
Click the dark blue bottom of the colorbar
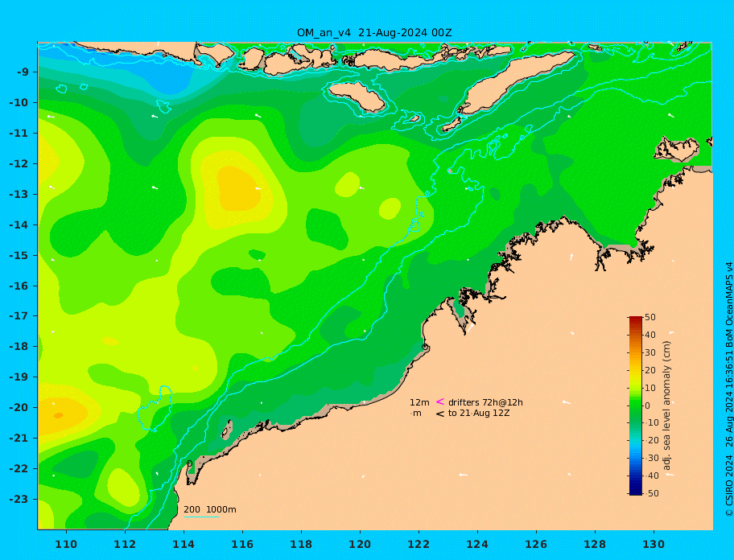point(635,490)
